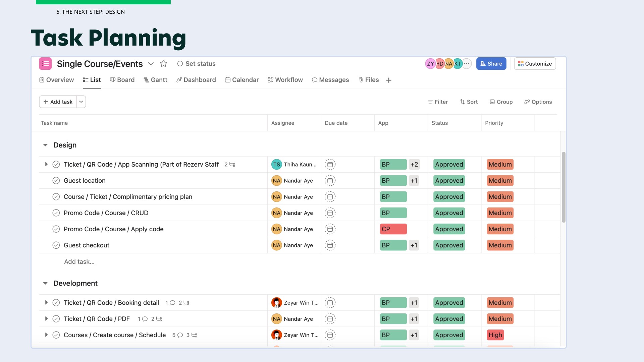Open the Customize panel
Screen dimensions: 644x362
[535, 64]
